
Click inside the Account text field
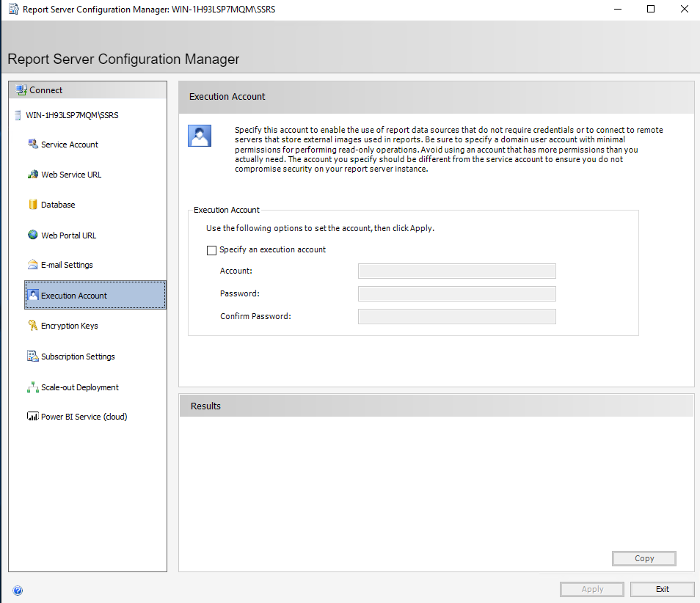point(456,271)
